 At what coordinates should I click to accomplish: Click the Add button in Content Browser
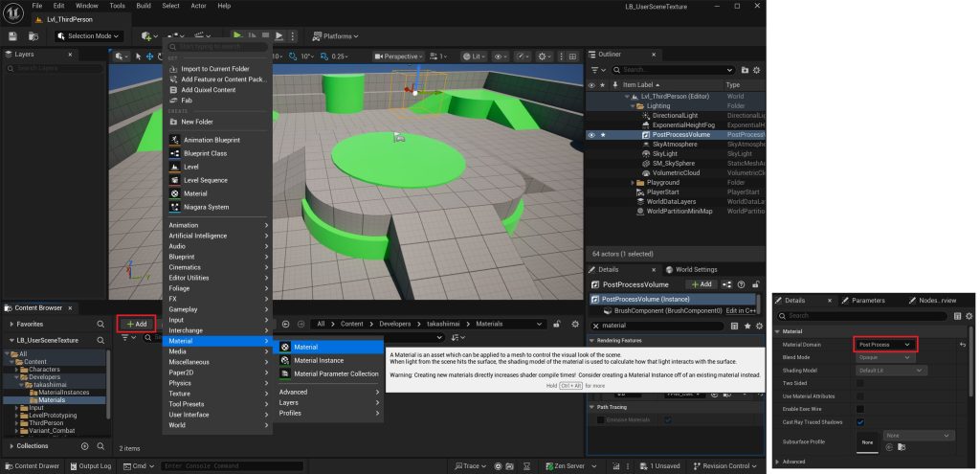pyautogui.click(x=137, y=324)
